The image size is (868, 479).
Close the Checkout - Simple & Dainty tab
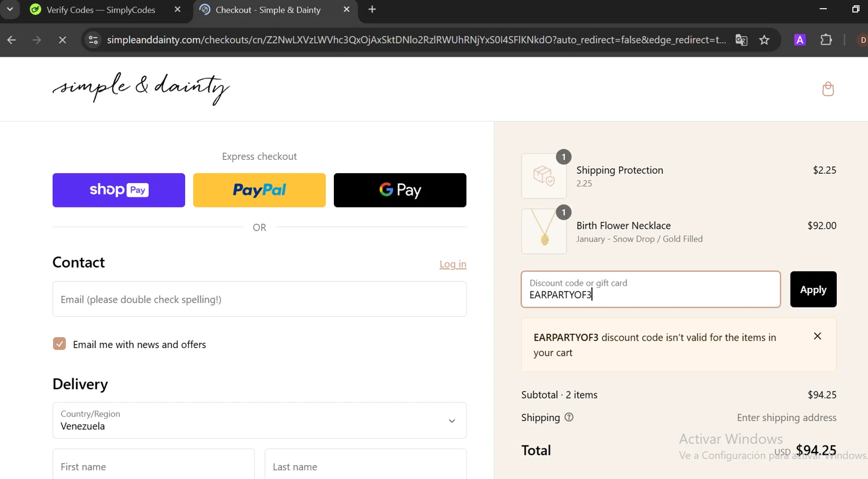pos(347,9)
